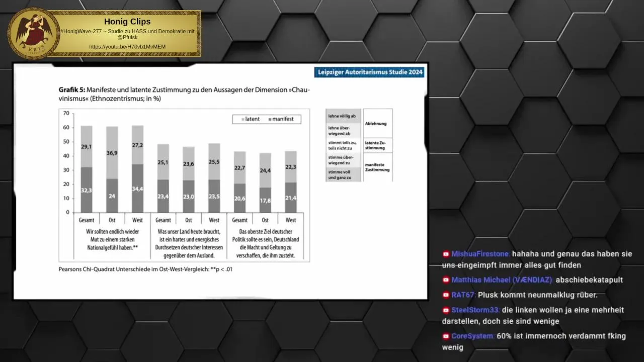
Task: Select chat username SteelStorm33
Action: pos(475,310)
